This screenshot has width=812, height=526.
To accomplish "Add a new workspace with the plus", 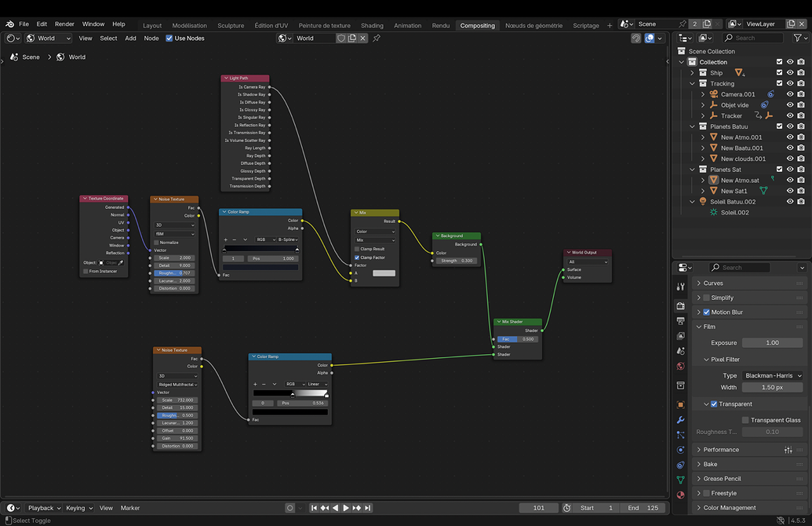I will [610, 25].
